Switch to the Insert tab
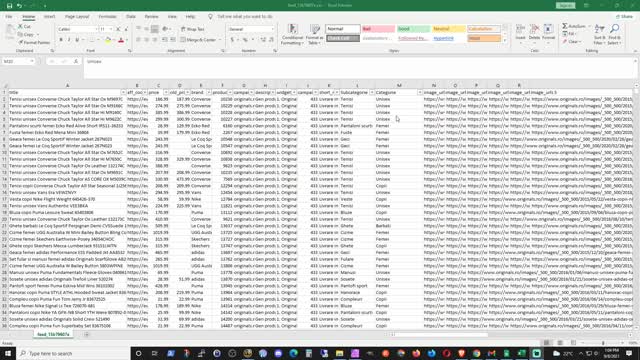640x360 pixels. 49,17
